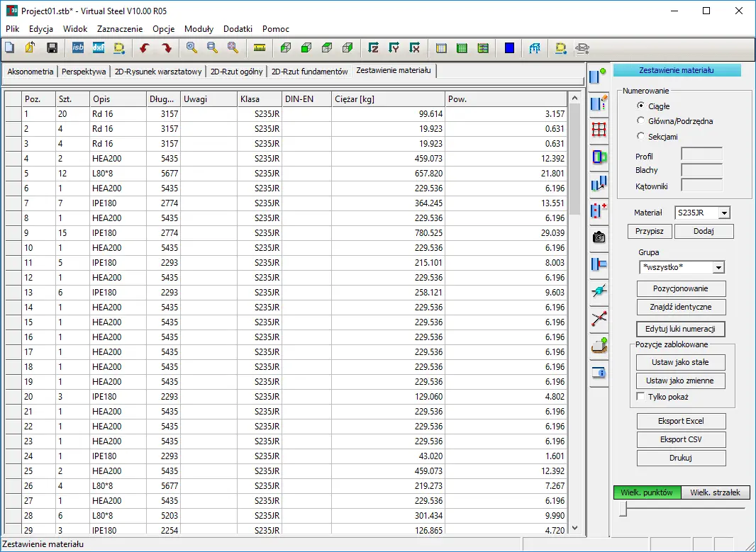This screenshot has height=552, width=756.
Task: Select the Ciągłe numbering radio button
Action: pyautogui.click(x=641, y=106)
